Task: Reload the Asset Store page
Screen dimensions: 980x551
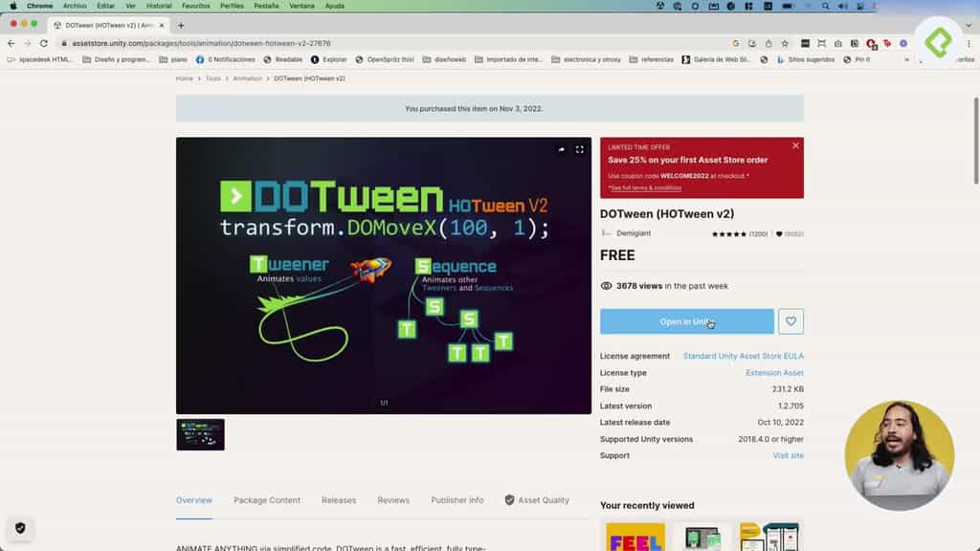Action: (x=44, y=43)
